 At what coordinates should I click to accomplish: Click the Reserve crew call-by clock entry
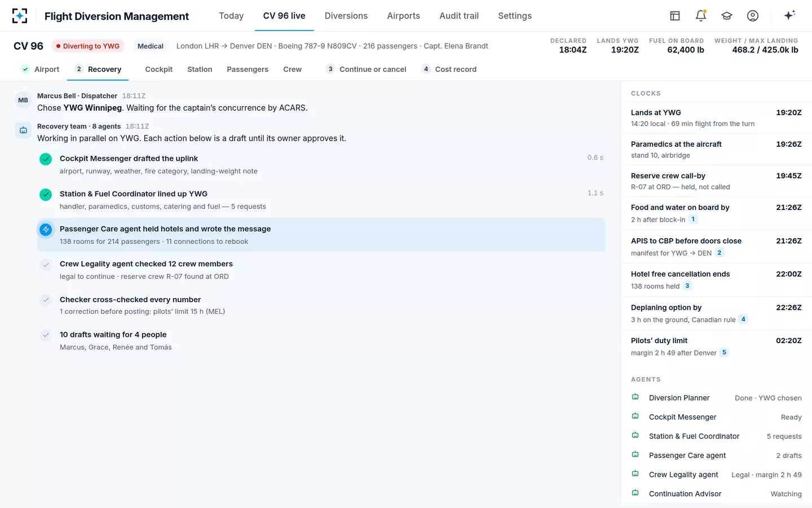[716, 181]
